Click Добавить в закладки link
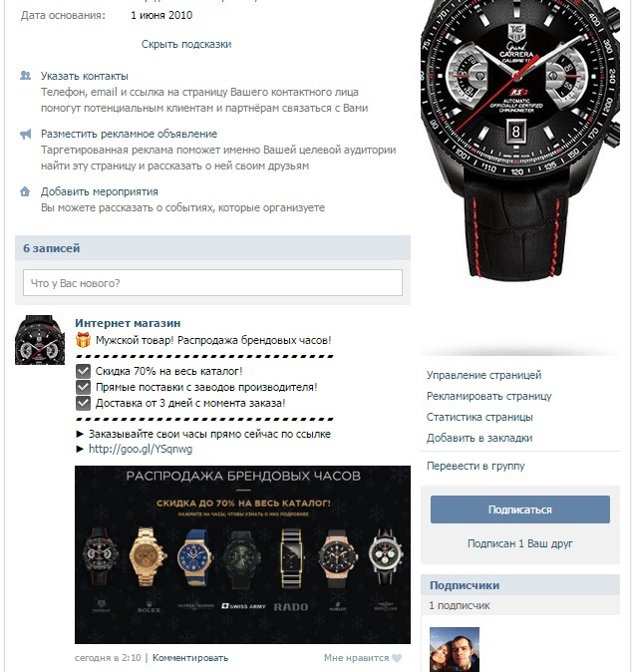Image resolution: width=632 pixels, height=672 pixels. [x=479, y=438]
